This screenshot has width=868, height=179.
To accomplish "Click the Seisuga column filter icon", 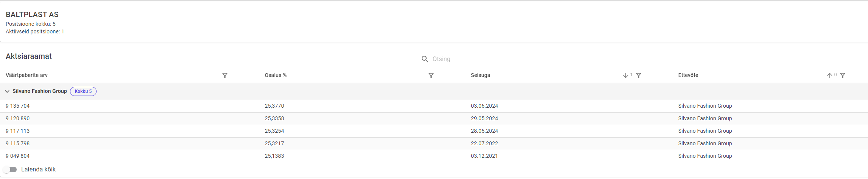I will (x=639, y=75).
